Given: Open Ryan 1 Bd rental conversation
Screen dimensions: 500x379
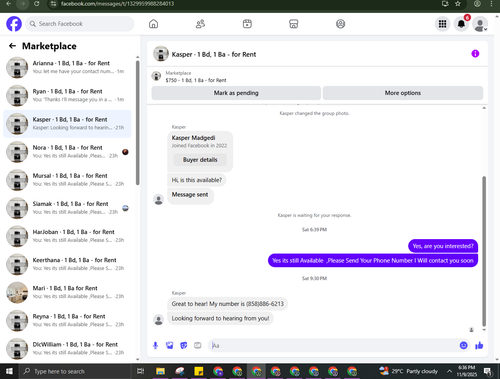Looking at the screenshot, I should [68, 96].
